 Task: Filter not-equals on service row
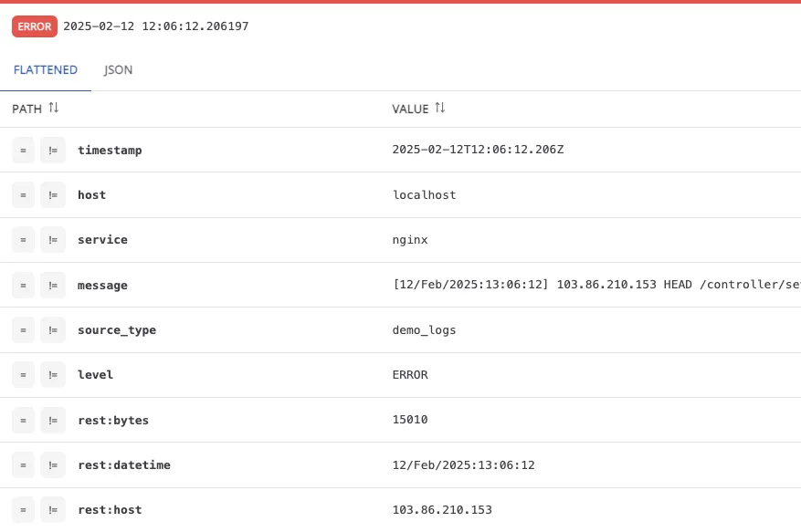click(53, 240)
